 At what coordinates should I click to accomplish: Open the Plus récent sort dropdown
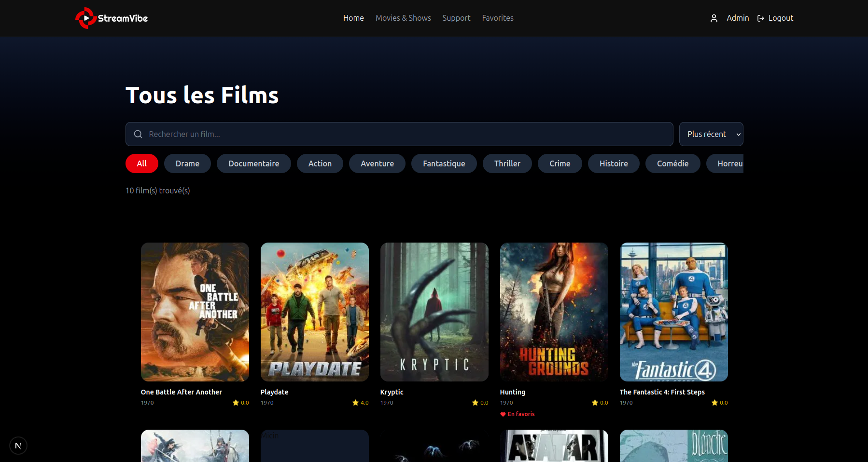point(711,134)
